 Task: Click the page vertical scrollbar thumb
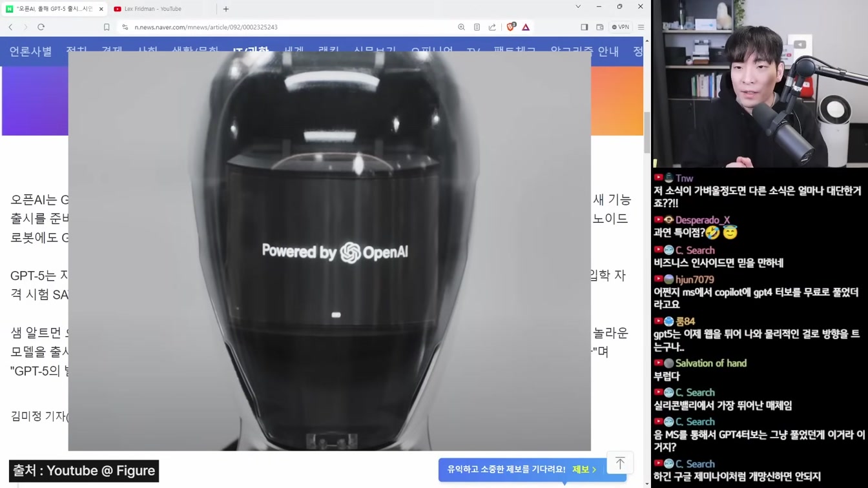[x=647, y=132]
